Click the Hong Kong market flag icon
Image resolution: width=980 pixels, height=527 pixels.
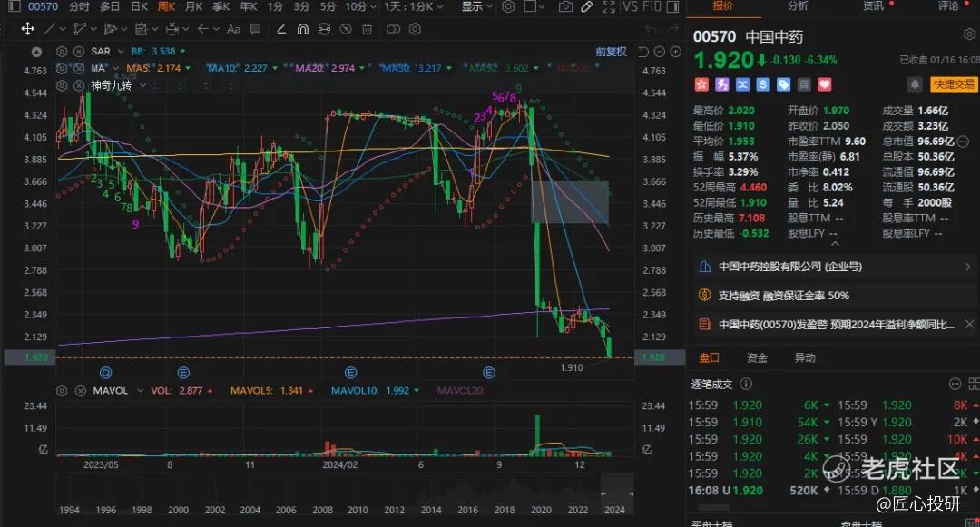point(701,84)
